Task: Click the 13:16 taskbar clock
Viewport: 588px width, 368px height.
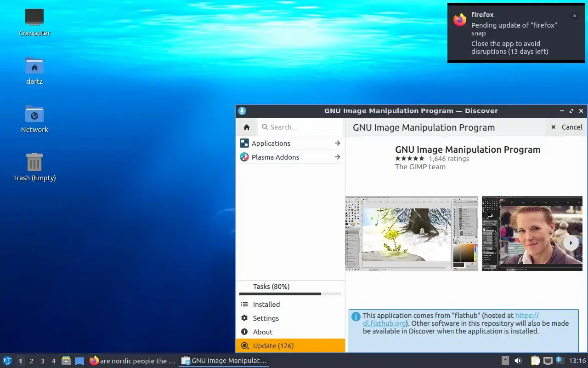Action: click(x=577, y=361)
